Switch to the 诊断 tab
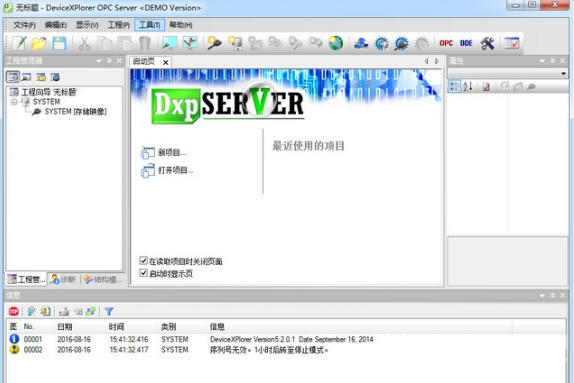Image resolution: width=574 pixels, height=383 pixels. [x=64, y=279]
